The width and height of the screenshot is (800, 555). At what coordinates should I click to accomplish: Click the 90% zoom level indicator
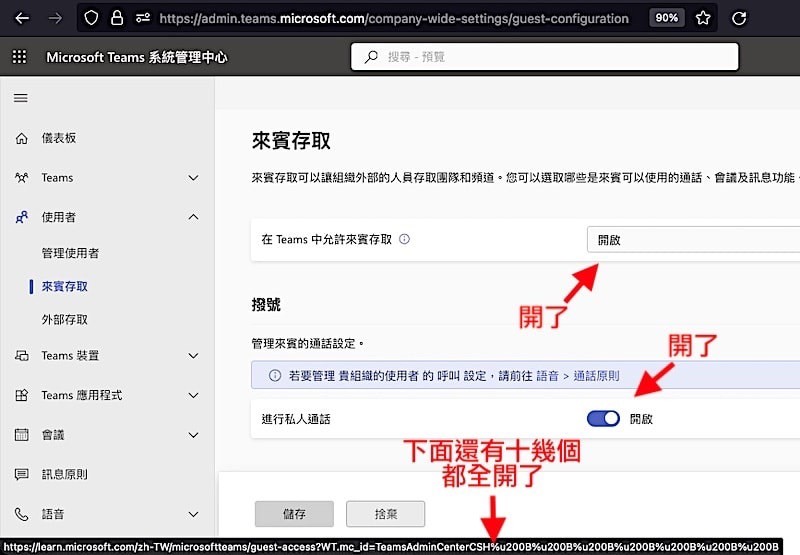(x=666, y=18)
